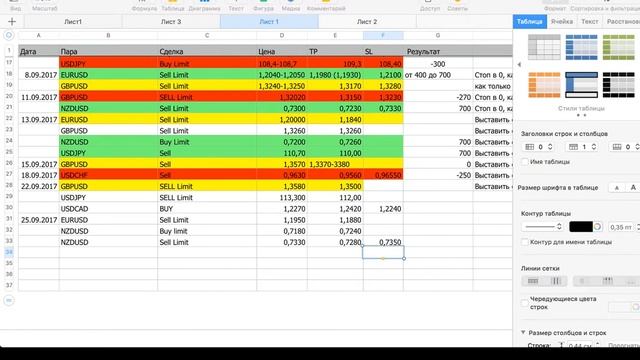Click the add-row handle below the table
640x360 pixels.
[9, 300]
